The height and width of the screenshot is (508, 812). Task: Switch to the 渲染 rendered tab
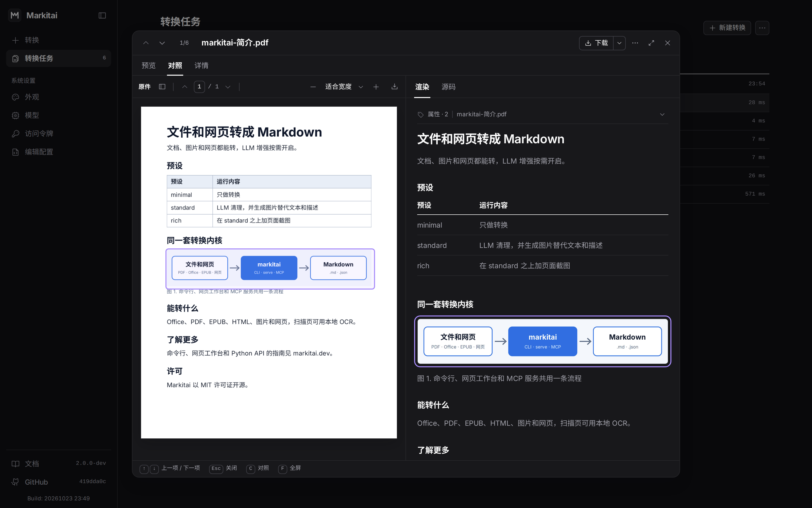422,87
